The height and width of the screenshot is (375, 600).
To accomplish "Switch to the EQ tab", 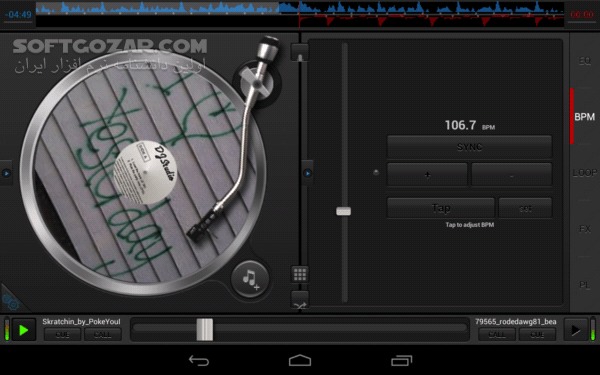I will click(584, 60).
